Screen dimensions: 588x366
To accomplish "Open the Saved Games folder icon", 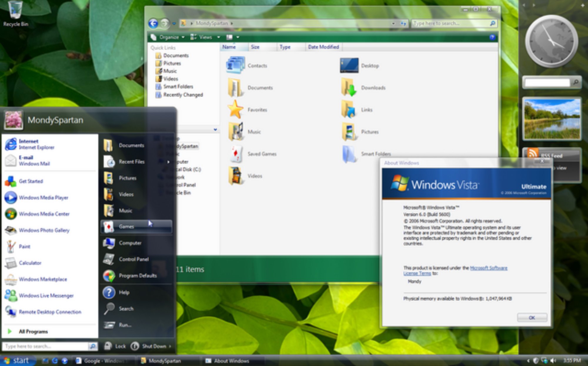I will (x=236, y=154).
